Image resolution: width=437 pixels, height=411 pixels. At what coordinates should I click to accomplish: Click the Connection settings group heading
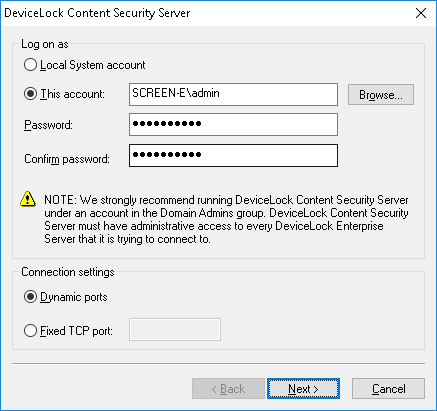point(68,272)
